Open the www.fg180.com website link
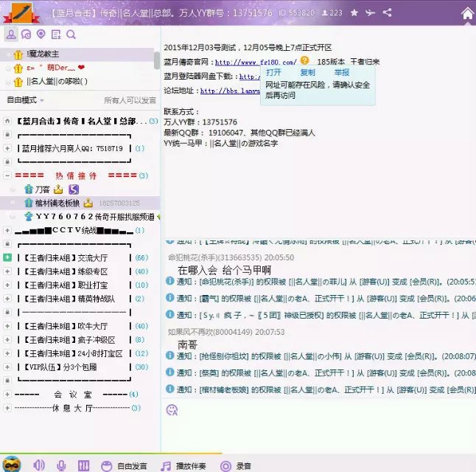This screenshot has height=472, width=476. (256, 62)
